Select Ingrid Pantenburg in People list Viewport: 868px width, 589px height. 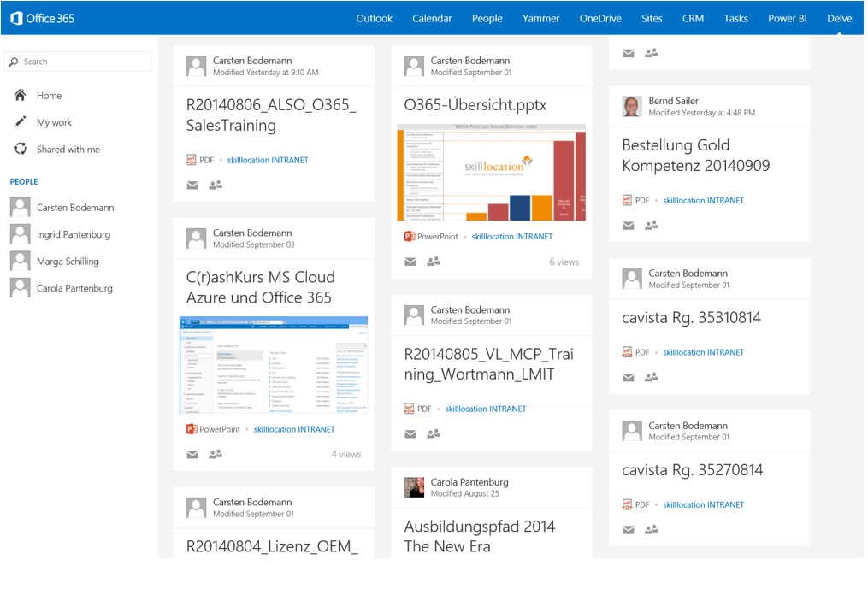click(x=73, y=235)
